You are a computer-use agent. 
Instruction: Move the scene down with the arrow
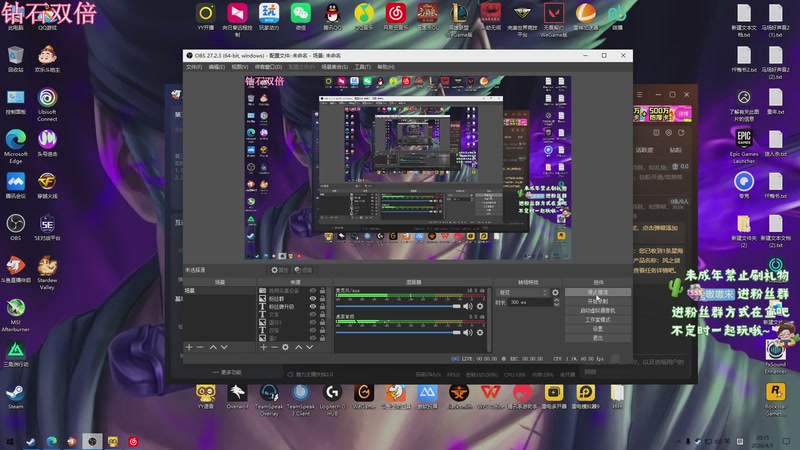[224, 347]
